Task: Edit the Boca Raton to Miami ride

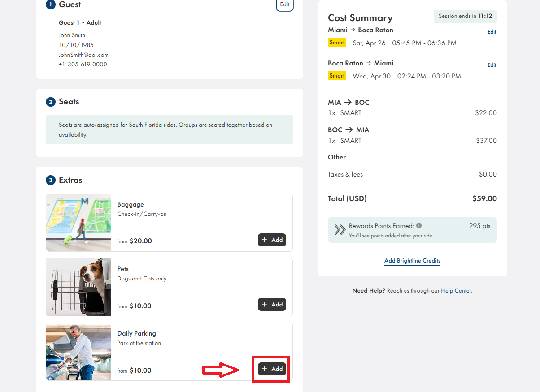Action: tap(492, 65)
